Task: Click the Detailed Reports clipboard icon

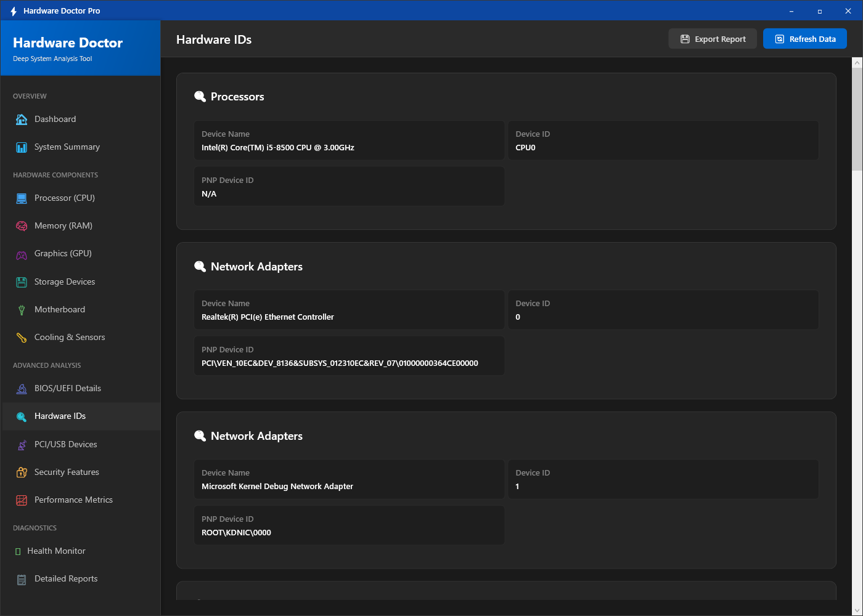Action: 22,579
